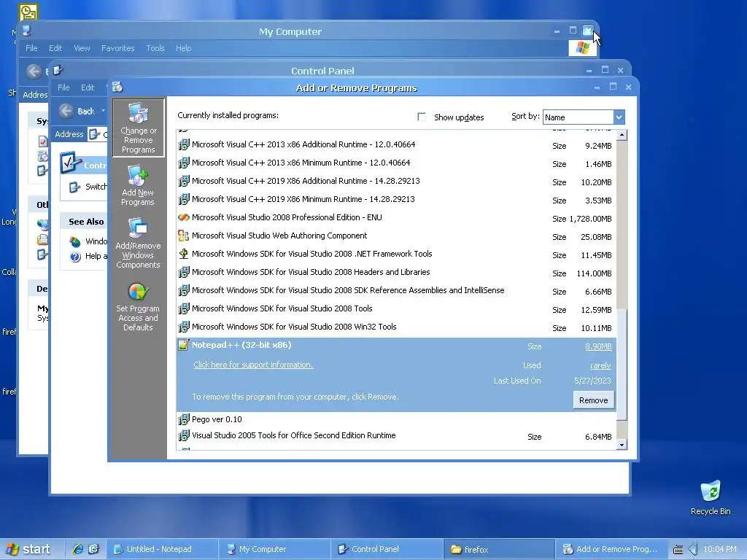
Task: Enable the Show updates checkbox
Action: click(422, 117)
